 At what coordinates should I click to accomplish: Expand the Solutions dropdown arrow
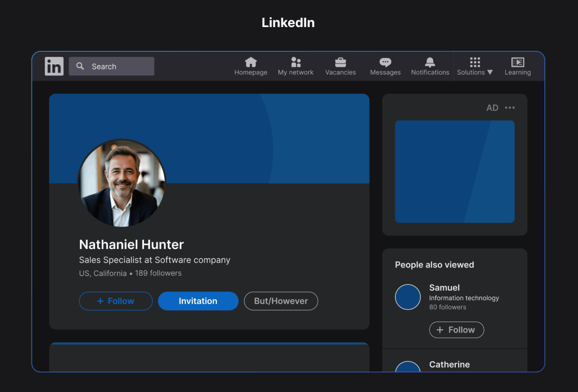(x=490, y=72)
